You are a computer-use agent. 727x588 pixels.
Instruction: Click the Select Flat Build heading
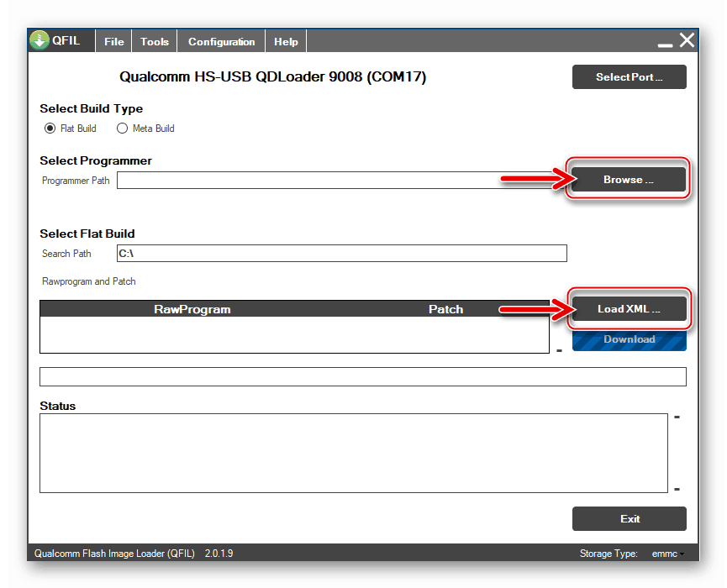[87, 234]
